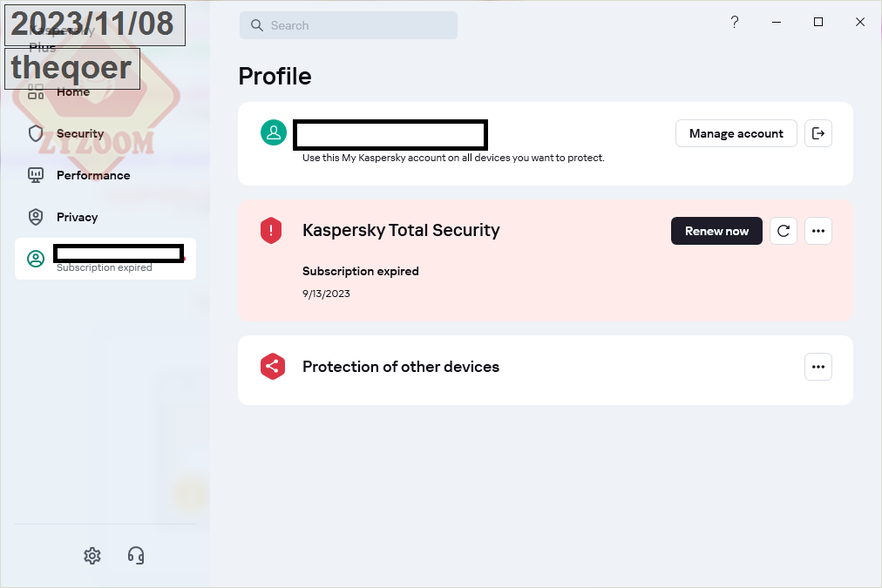Close the Kaspersky window
The height and width of the screenshot is (588, 882).
(x=860, y=22)
